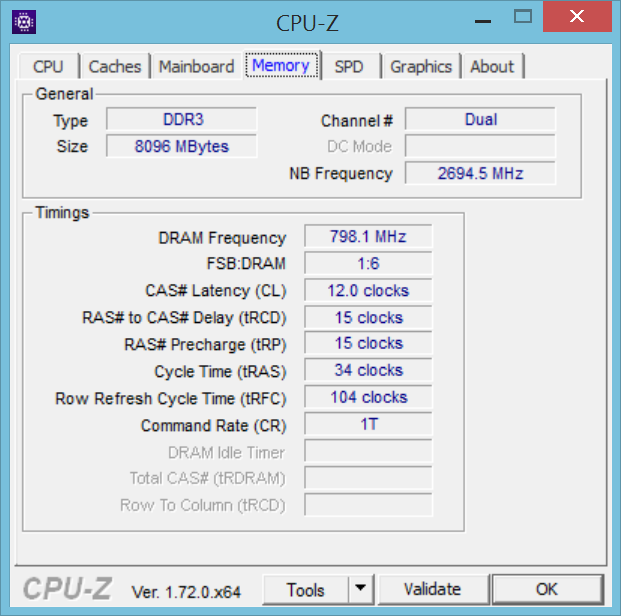Image resolution: width=621 pixels, height=616 pixels.
Task: Click the Command Rate value 1T
Action: click(368, 424)
